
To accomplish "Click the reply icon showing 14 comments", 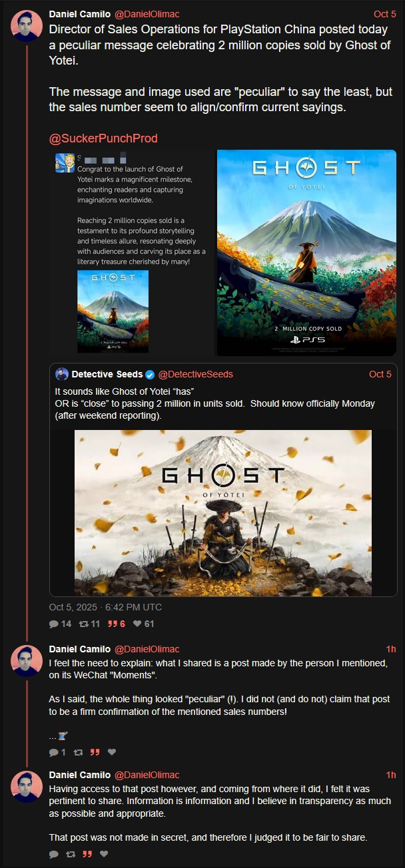I will [x=54, y=624].
